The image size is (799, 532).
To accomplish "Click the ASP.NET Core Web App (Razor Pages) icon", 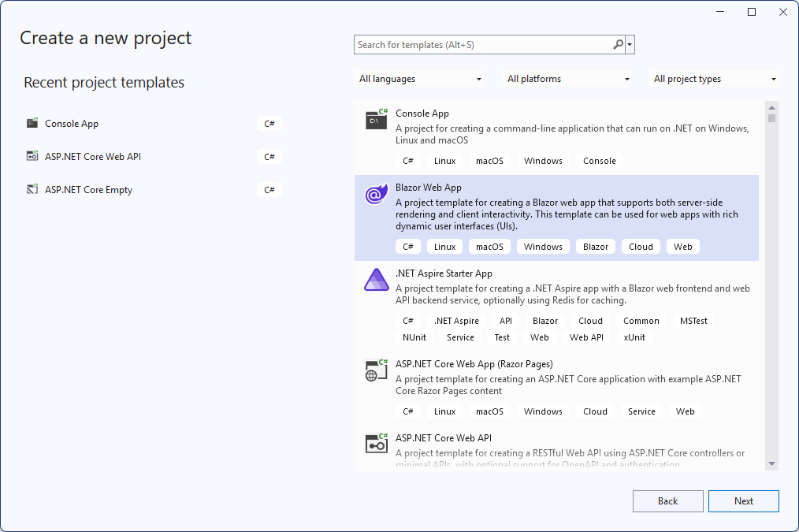I will coord(376,370).
